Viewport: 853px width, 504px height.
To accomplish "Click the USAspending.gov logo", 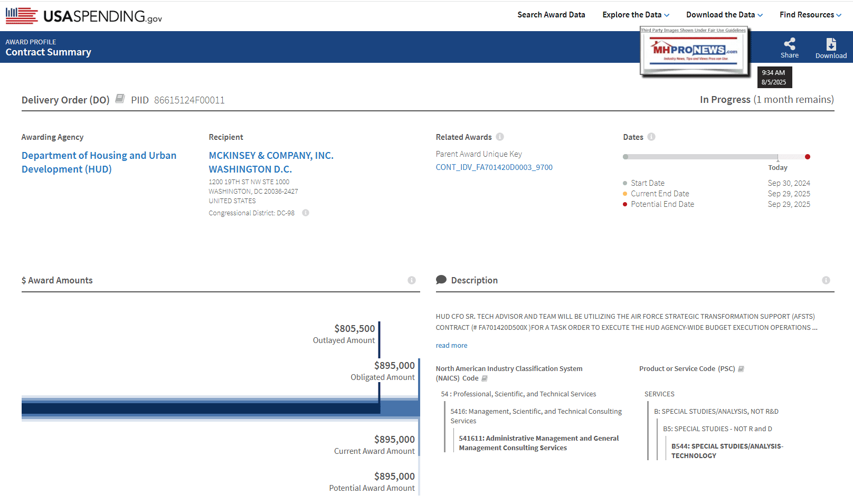I will pos(84,16).
